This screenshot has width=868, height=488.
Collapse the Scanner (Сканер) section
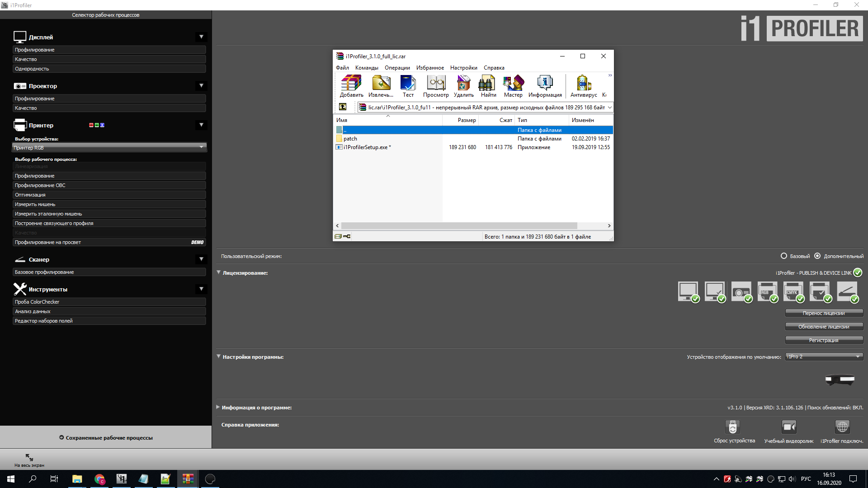tap(202, 259)
